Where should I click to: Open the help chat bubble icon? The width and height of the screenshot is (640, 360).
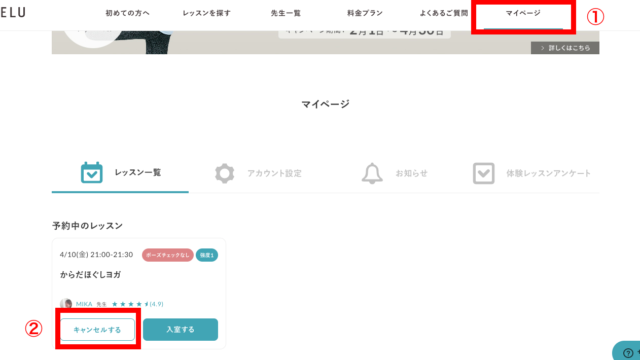tap(628, 352)
